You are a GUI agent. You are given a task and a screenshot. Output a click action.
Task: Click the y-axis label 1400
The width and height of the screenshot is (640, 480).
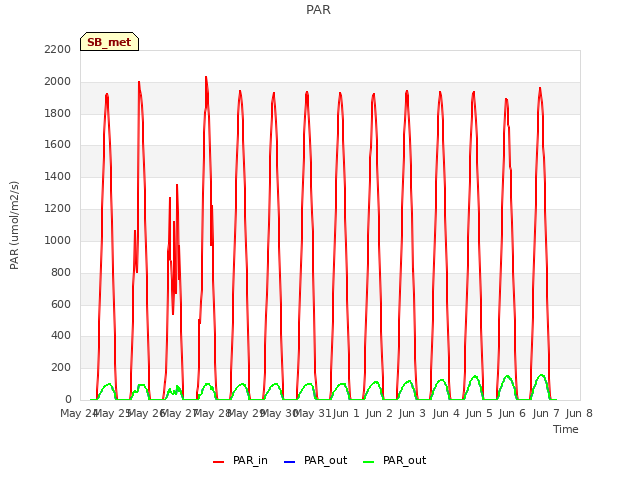tap(58, 176)
